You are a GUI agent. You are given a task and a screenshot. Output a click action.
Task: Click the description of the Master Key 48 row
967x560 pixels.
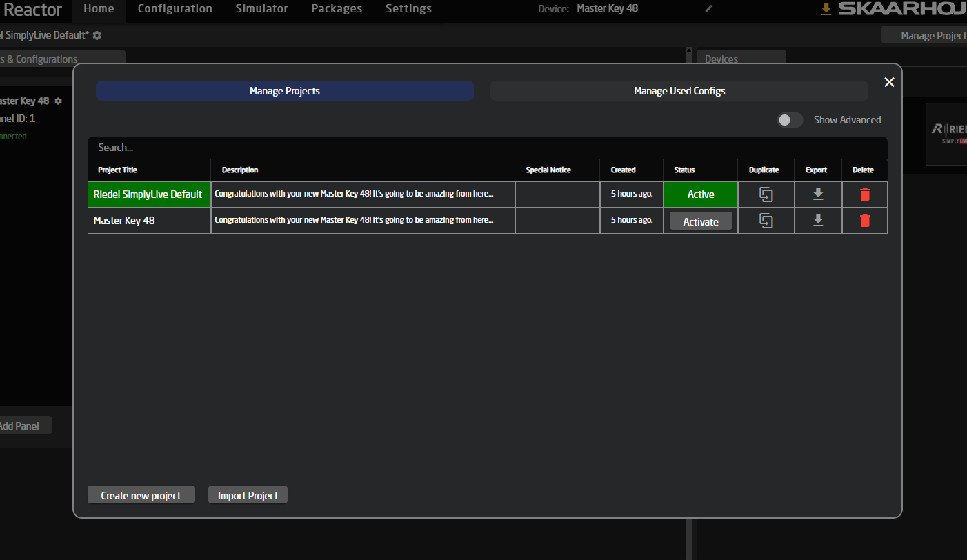tap(363, 220)
